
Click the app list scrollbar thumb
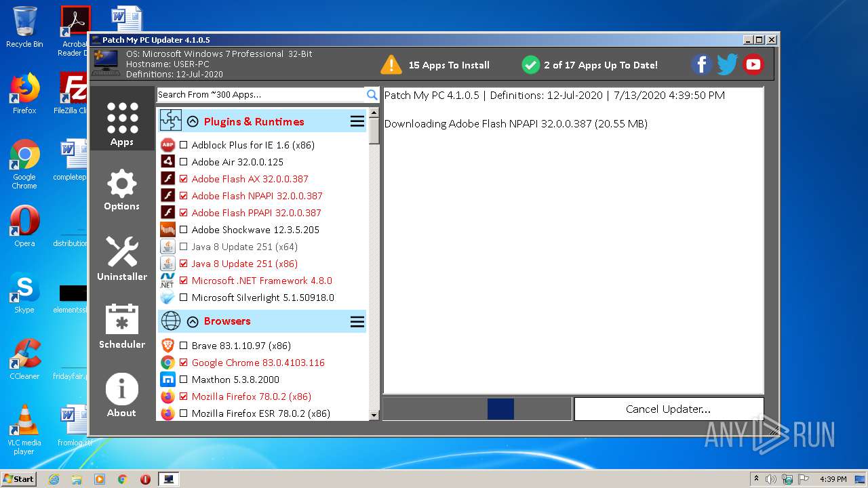click(374, 131)
